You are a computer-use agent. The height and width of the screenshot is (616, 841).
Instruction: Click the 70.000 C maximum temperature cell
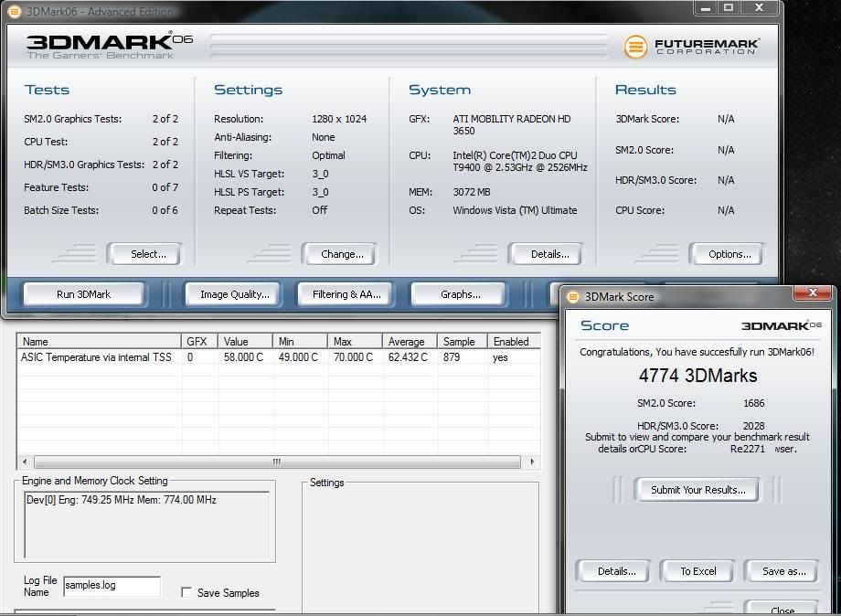click(x=353, y=357)
